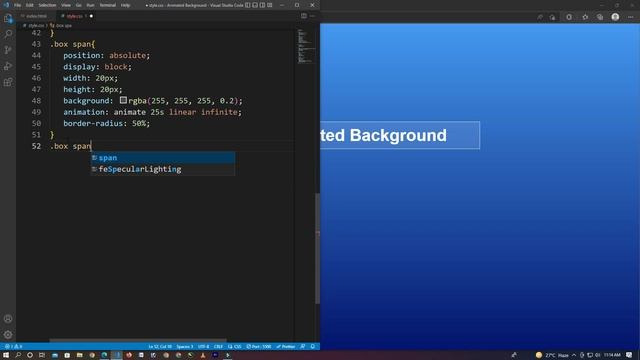Click the split editor icon

tap(304, 16)
